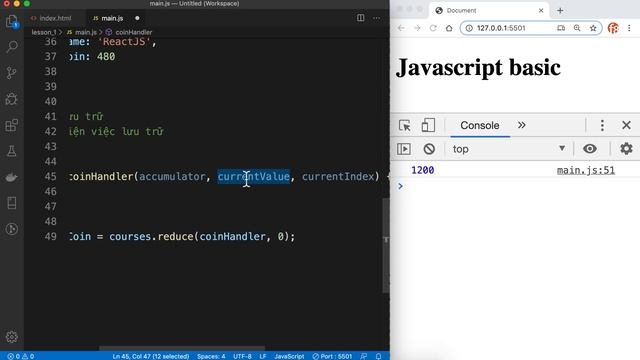Image resolution: width=640 pixels, height=360 pixels.
Task: Click the 1200 console output value
Action: (422, 170)
